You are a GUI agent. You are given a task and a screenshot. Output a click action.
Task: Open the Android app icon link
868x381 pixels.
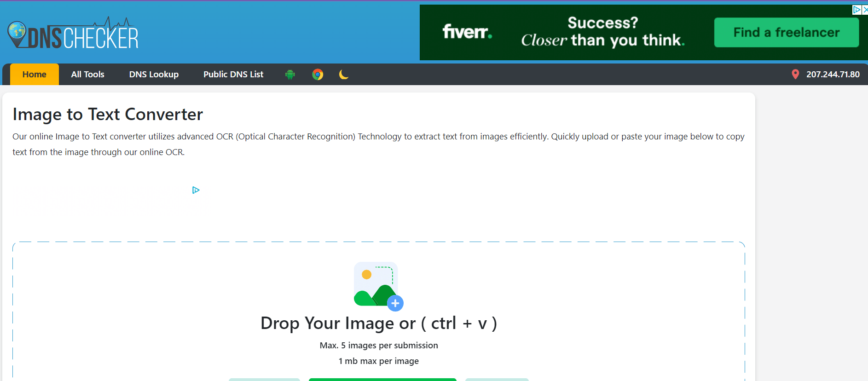[290, 75]
